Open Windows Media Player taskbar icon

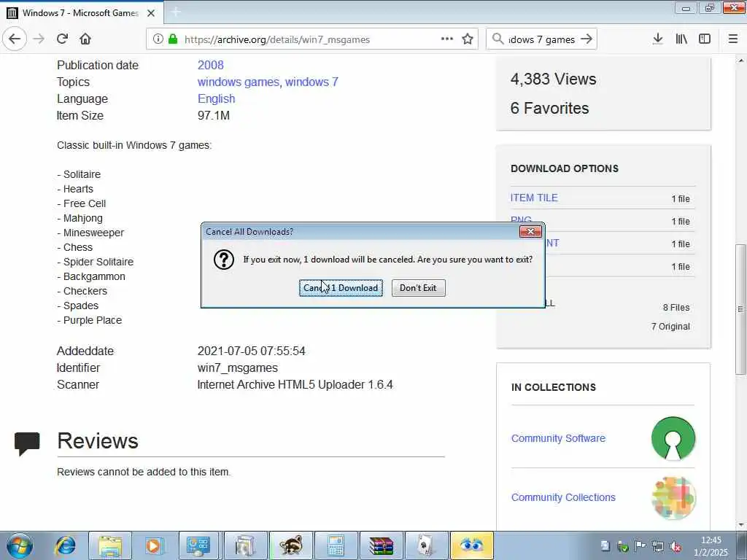tap(153, 545)
